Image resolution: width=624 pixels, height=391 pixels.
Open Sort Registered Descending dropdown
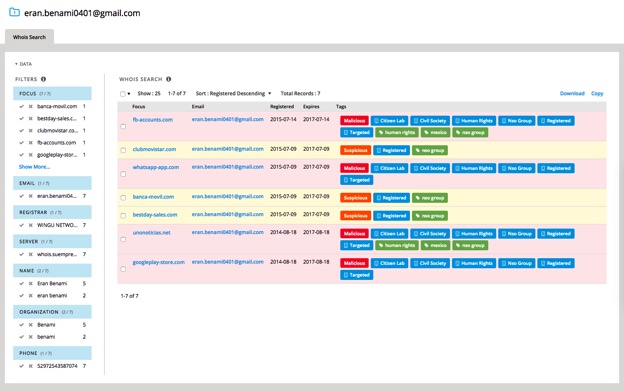click(233, 93)
